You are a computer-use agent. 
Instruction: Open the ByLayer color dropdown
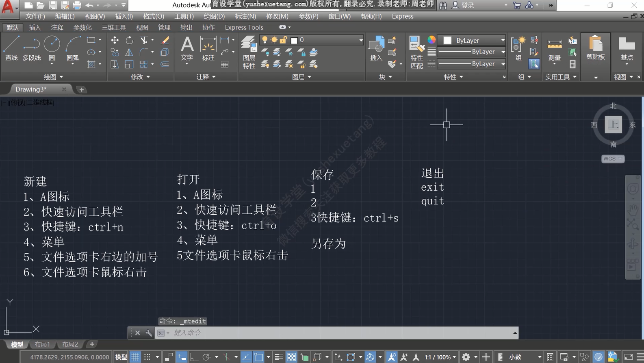[x=503, y=40]
